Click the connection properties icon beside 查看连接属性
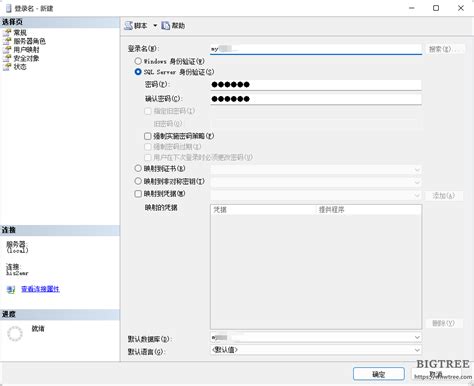The width and height of the screenshot is (474, 386). [11, 289]
